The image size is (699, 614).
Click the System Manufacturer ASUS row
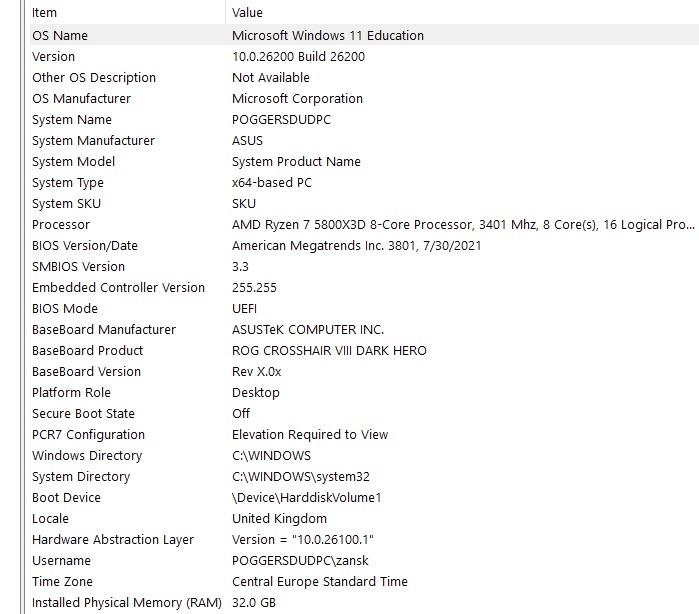tap(93, 140)
